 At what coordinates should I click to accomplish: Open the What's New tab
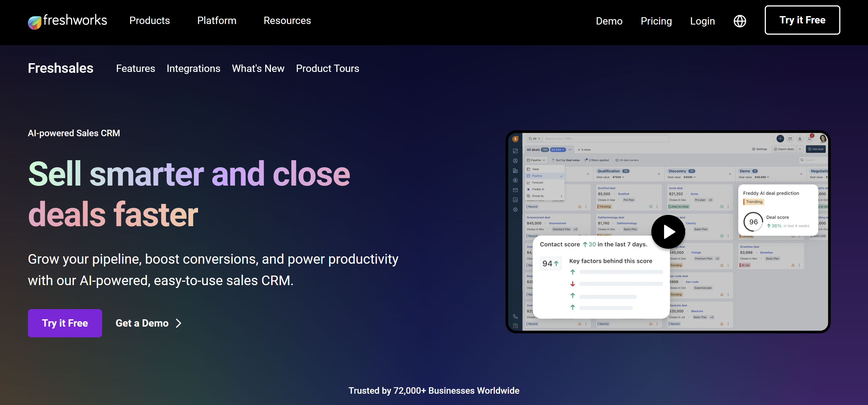pos(258,69)
